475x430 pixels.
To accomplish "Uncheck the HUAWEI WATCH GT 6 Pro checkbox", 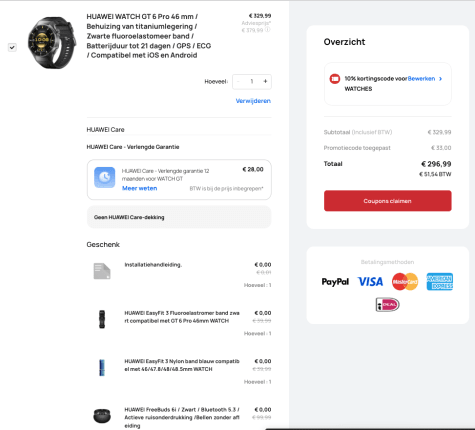I will (x=12, y=47).
